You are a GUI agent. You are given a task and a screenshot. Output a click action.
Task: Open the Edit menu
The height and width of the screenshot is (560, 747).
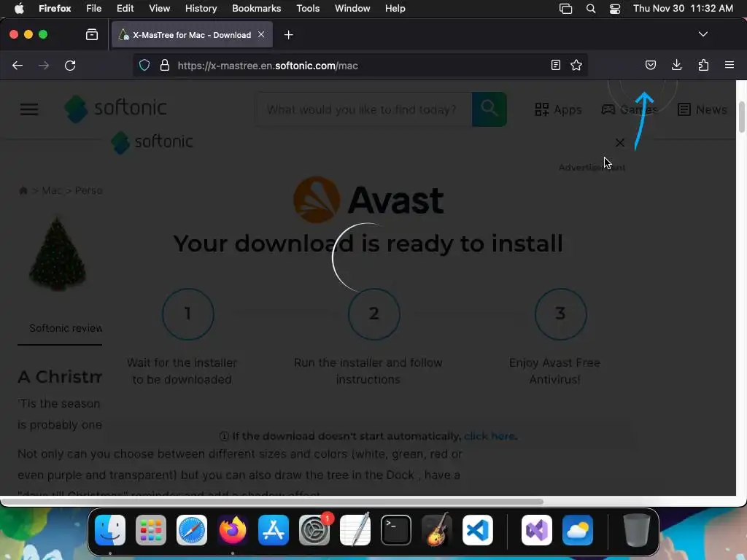pyautogui.click(x=125, y=8)
